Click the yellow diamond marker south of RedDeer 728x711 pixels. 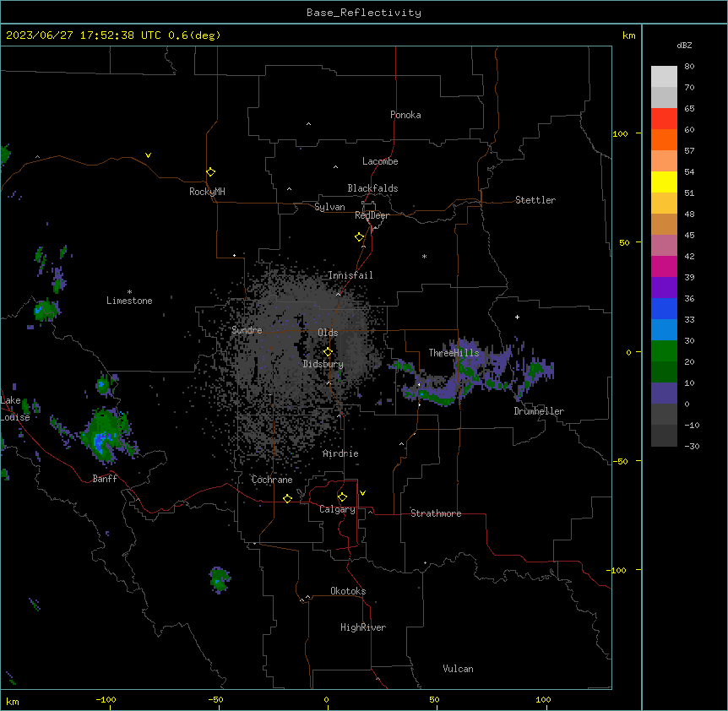pos(360,237)
